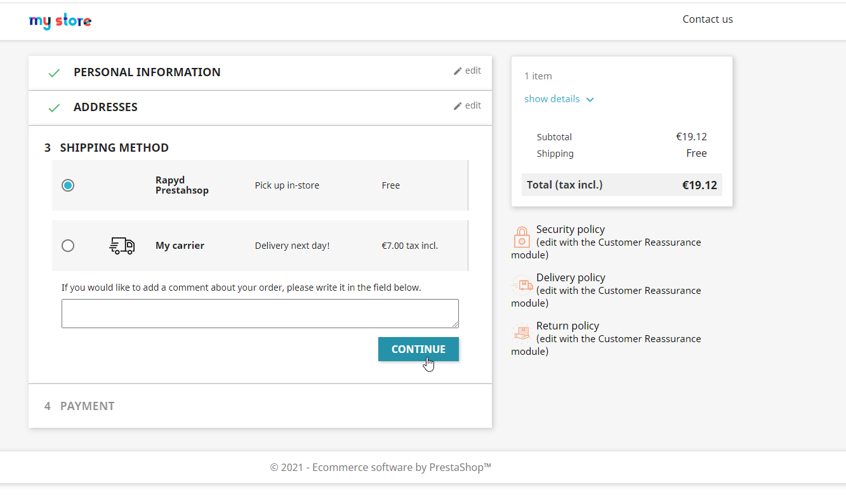Open the Personal Information step header
The image size is (846, 504).
point(147,72)
